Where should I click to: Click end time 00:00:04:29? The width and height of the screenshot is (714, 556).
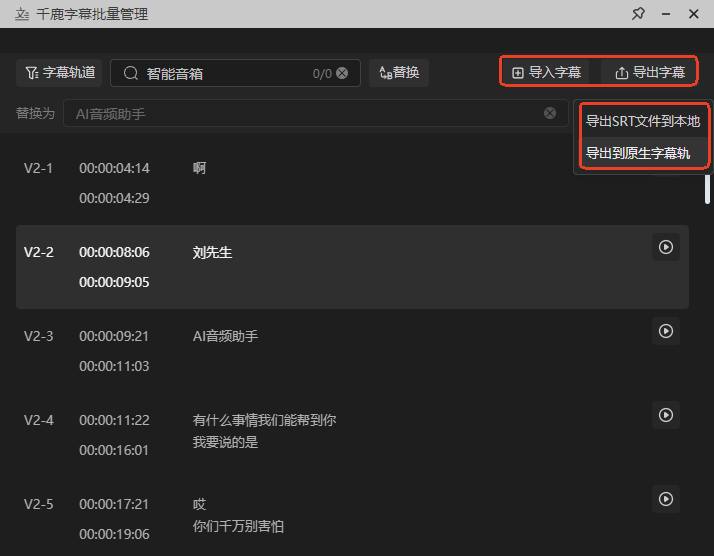114,198
